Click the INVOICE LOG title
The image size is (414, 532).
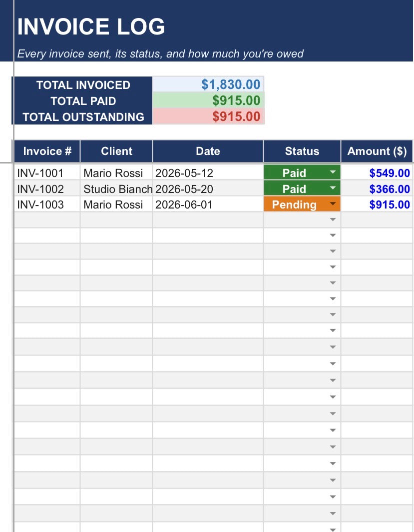coord(91,26)
